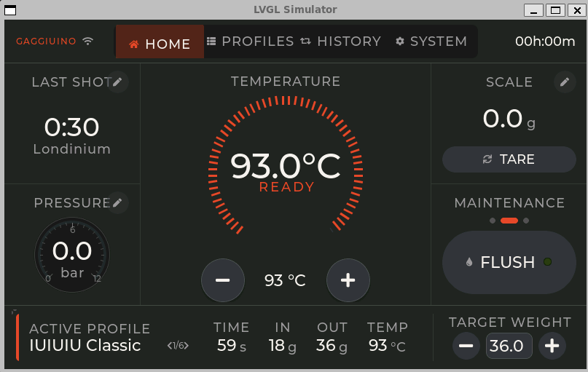Click the 00h:00m uptime timer
Screen dimensions: 588x372
point(545,41)
